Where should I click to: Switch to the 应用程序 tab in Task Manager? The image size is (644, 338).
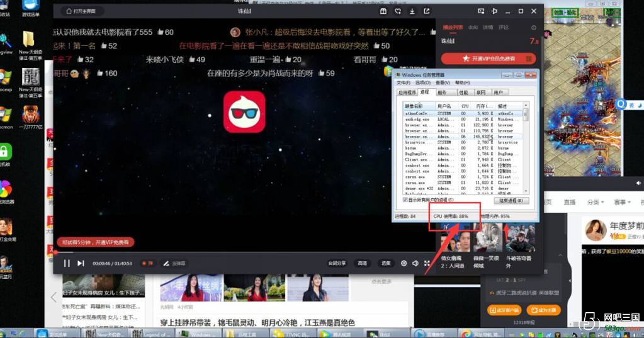[x=407, y=93]
